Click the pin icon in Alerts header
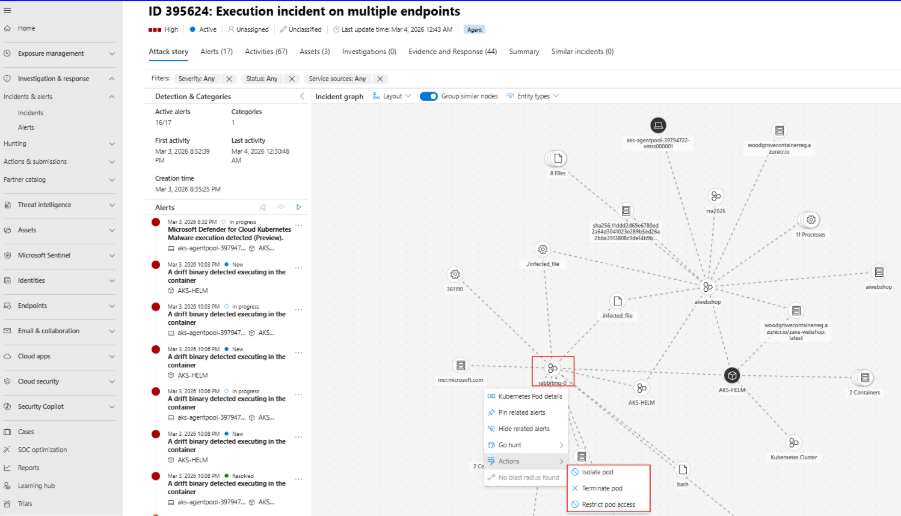The image size is (901, 516). [x=263, y=207]
